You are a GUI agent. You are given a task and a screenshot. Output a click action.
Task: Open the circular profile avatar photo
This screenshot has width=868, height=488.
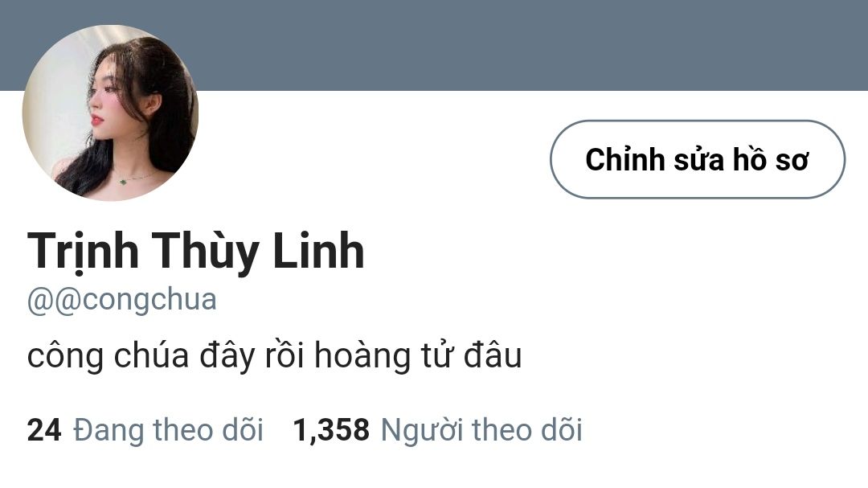(110, 113)
